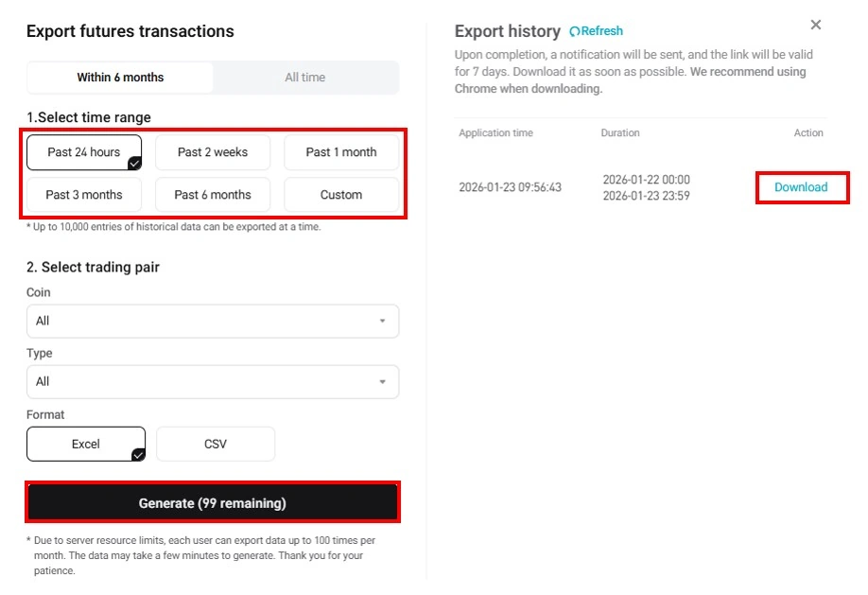
Task: Open the Coin dropdown
Action: 213,321
